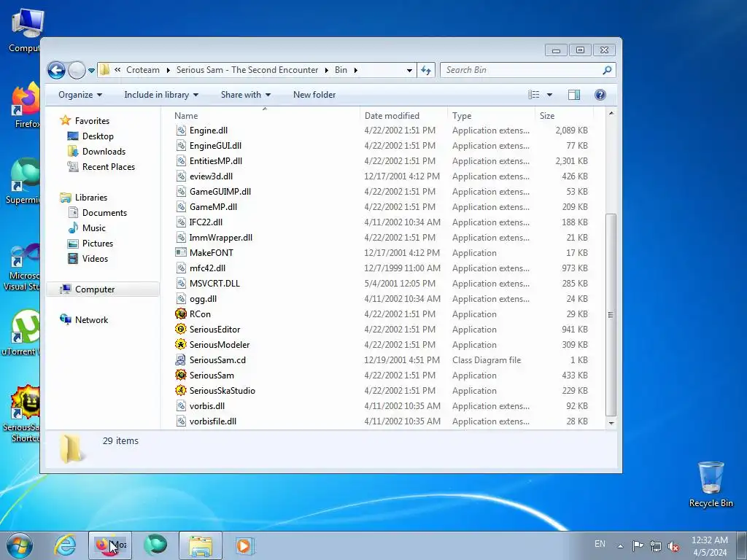
Task: Select the MSVCRT.DLL file name
Action: (x=214, y=284)
